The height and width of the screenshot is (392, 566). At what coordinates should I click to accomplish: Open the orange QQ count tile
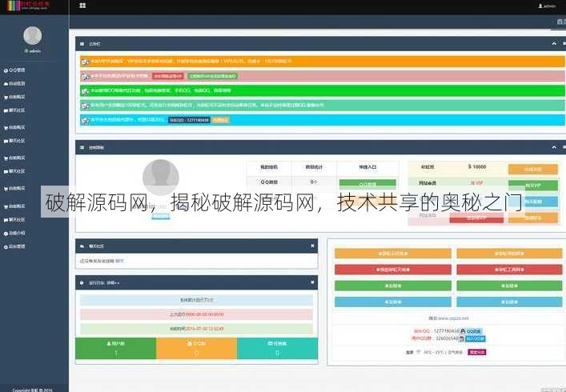pyautogui.click(x=197, y=348)
